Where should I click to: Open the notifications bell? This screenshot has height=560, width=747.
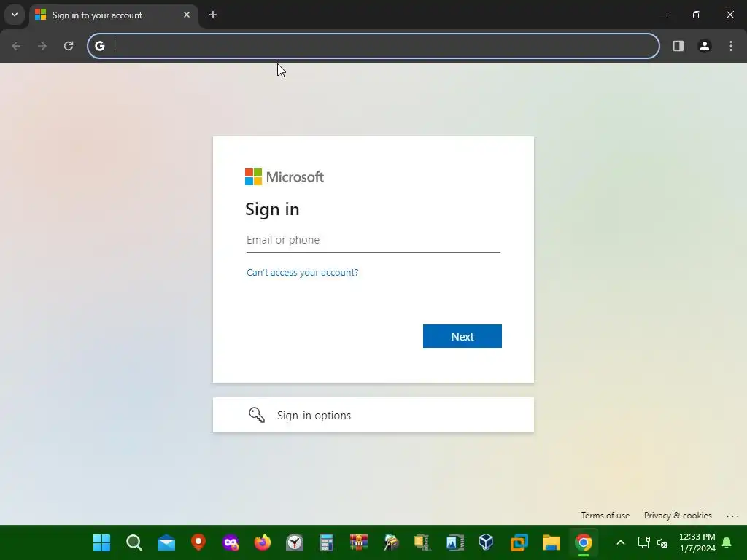(727, 542)
